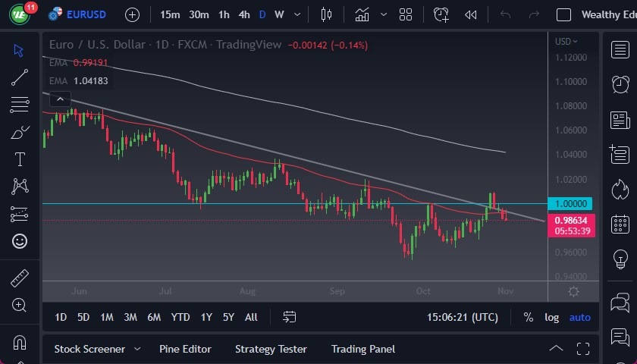Viewport: 637px width, 364px height.
Task: Choose the Text tool in left toolbar
Action: tap(20, 159)
